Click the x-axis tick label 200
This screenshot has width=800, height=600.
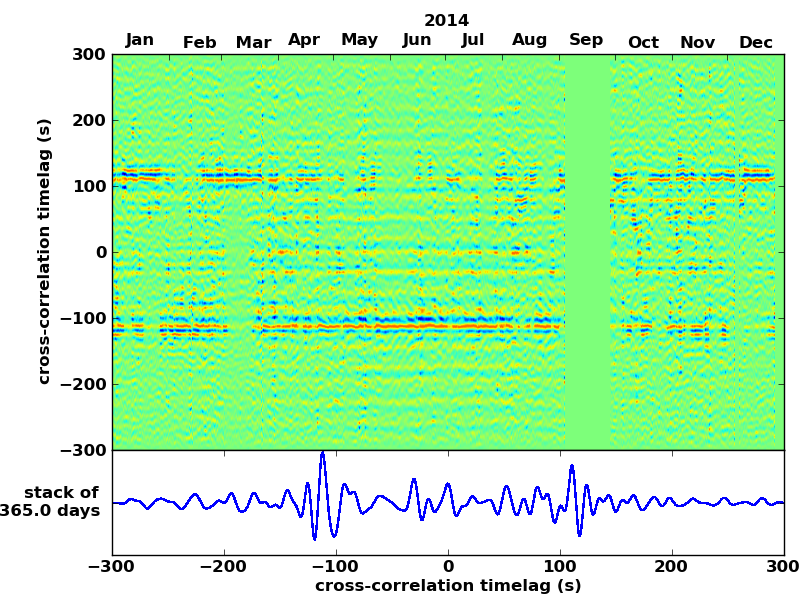pyautogui.click(x=672, y=567)
